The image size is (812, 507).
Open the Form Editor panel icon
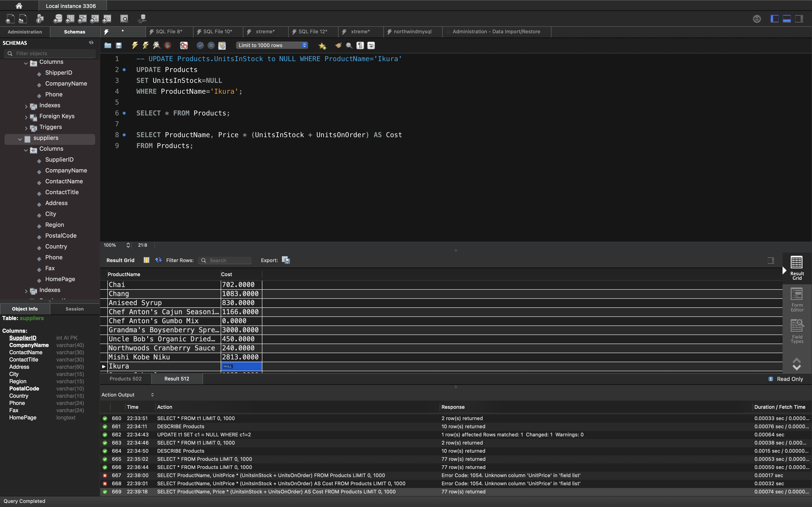click(797, 299)
